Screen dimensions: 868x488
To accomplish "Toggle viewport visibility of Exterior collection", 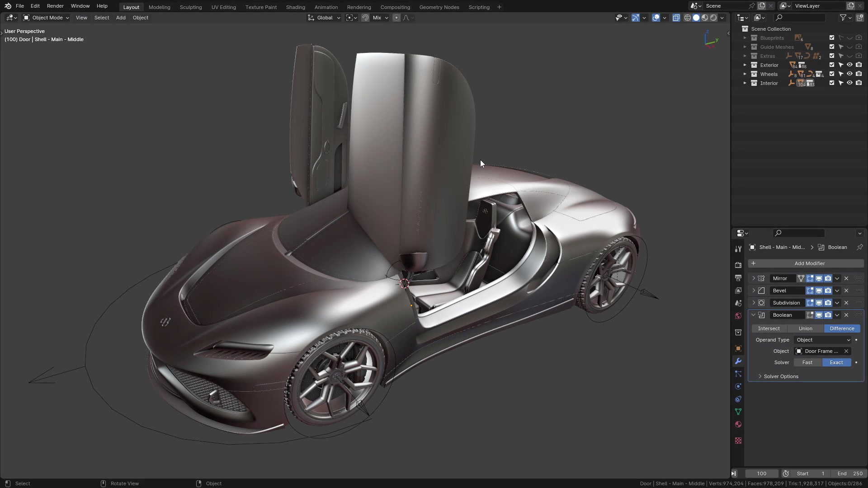I will pyautogui.click(x=849, y=65).
